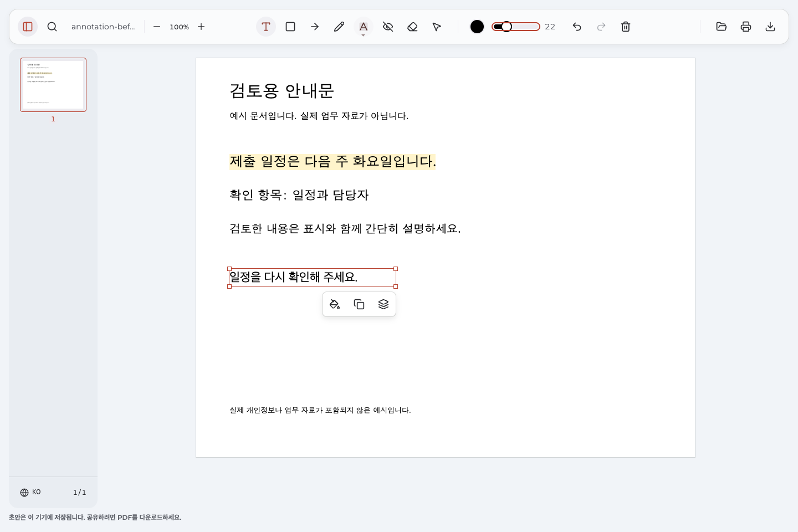This screenshot has width=798, height=532.
Task: Zoom out with the minus button
Action: 157,27
